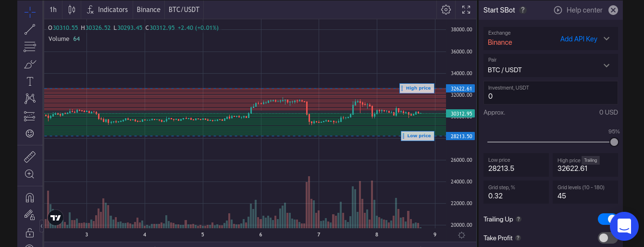Click the Add API Key link
The height and width of the screenshot is (247, 644).
[x=579, y=39]
